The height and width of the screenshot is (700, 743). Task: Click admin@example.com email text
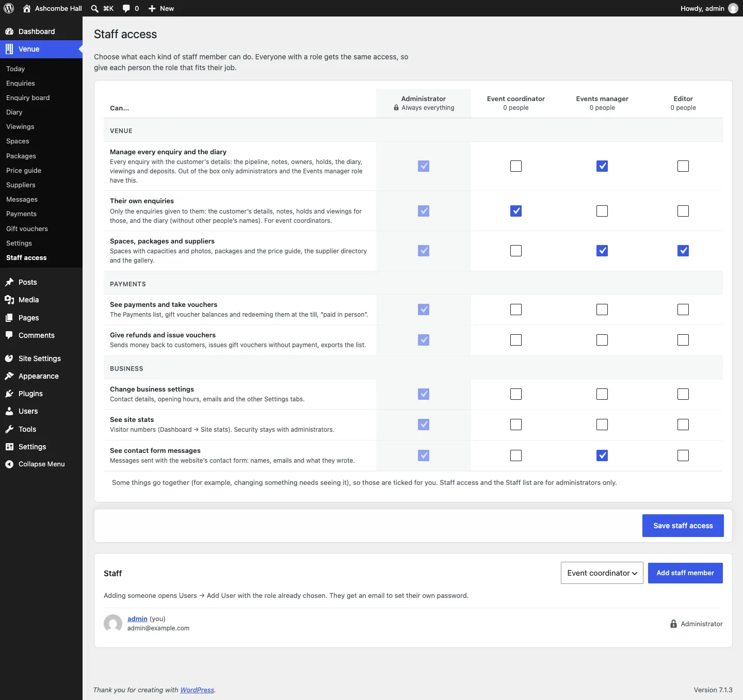tap(158, 628)
